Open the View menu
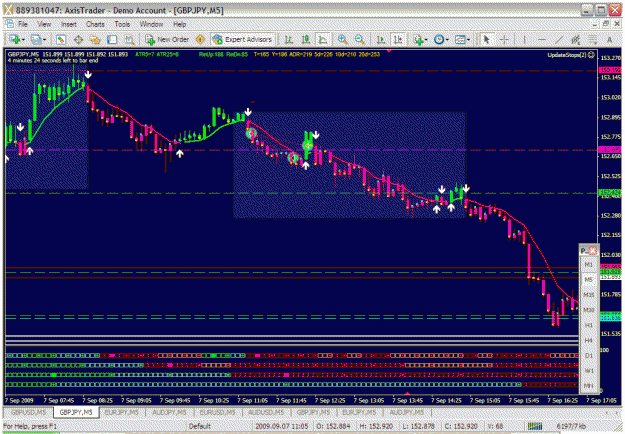Screen dimensions: 625x434 pyautogui.click(x=44, y=24)
